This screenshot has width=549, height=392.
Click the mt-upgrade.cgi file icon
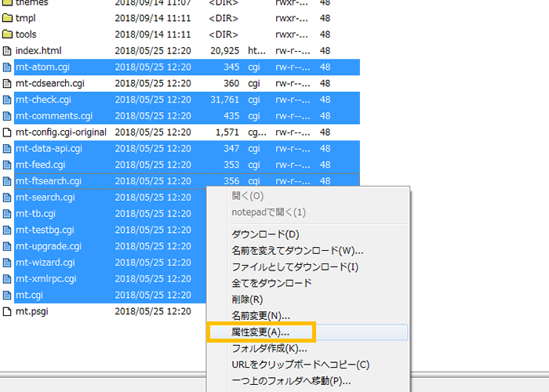pos(7,246)
